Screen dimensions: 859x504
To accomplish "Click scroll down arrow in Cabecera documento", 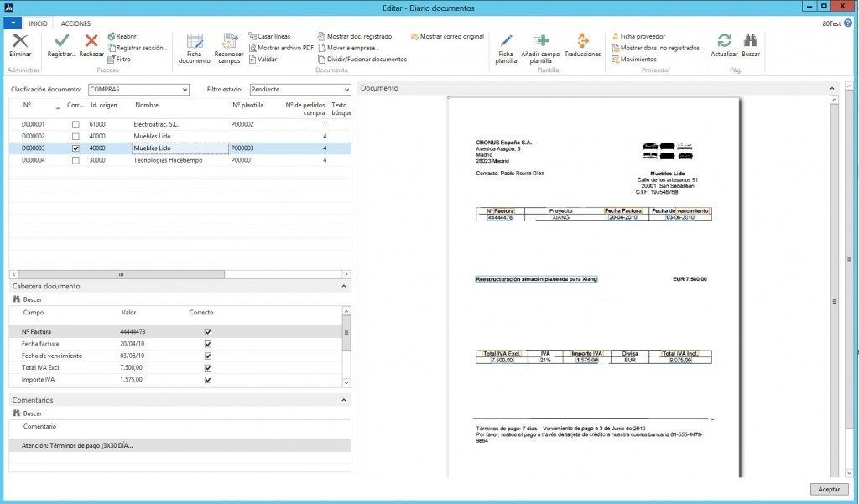I will 346,383.
